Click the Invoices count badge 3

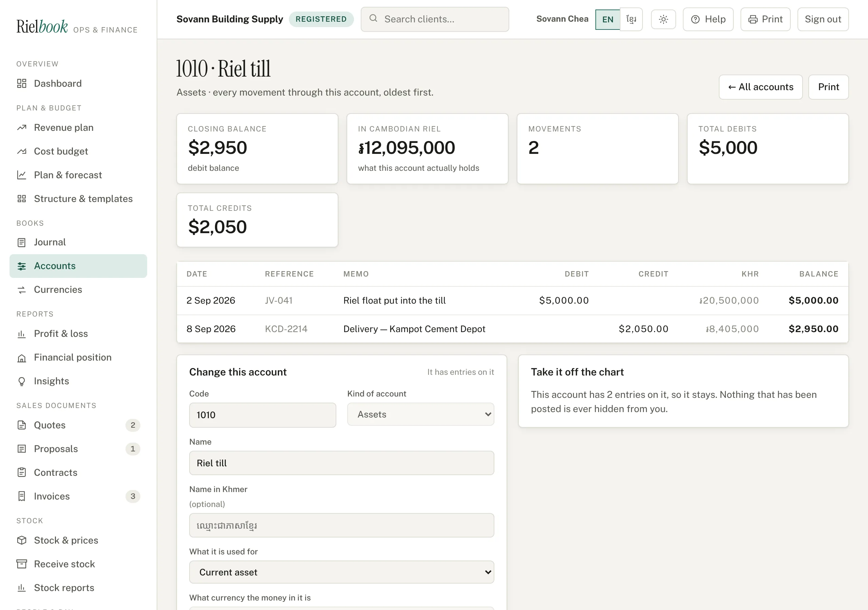133,496
